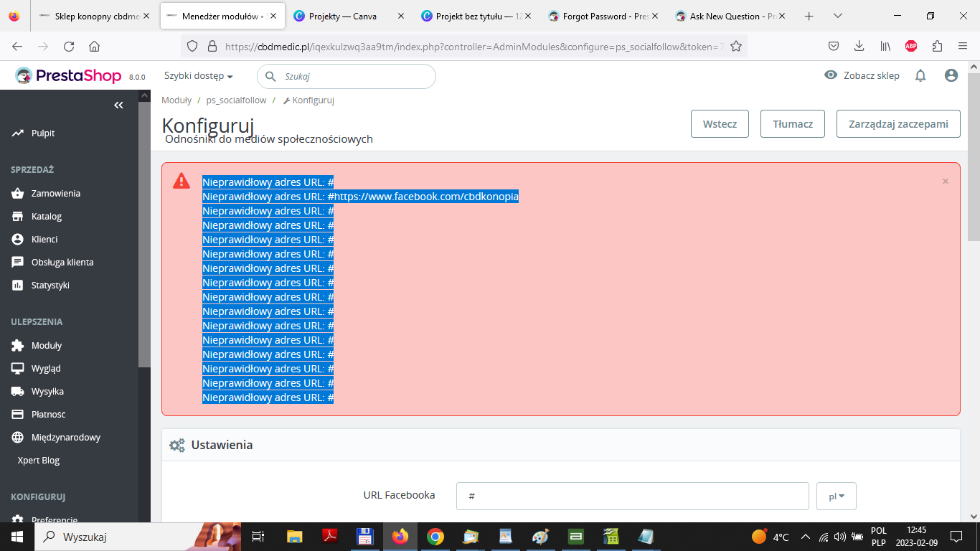Switch to the Forgot Password tab
Screen dimensions: 980x551
pyautogui.click(x=603, y=16)
